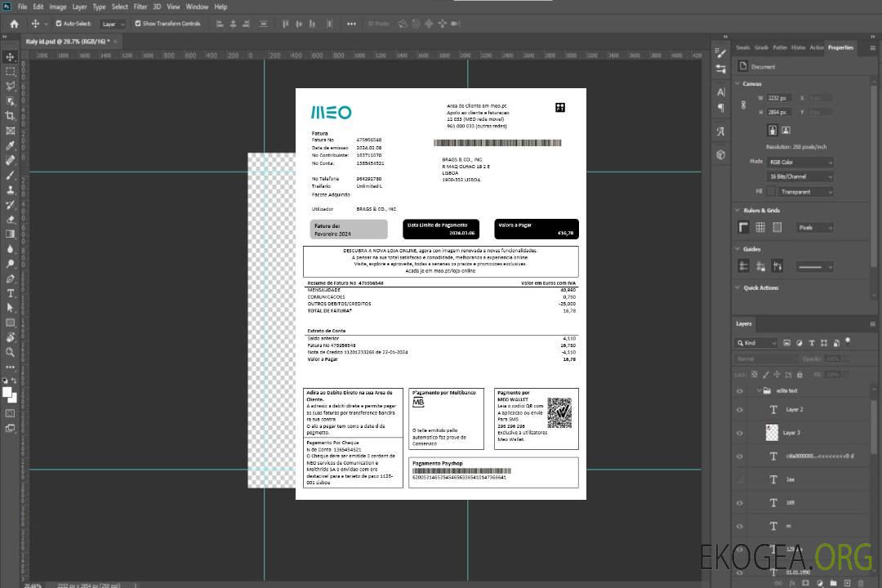882x588 pixels.
Task: Open the layer filter Kind dropdown
Action: pos(756,343)
